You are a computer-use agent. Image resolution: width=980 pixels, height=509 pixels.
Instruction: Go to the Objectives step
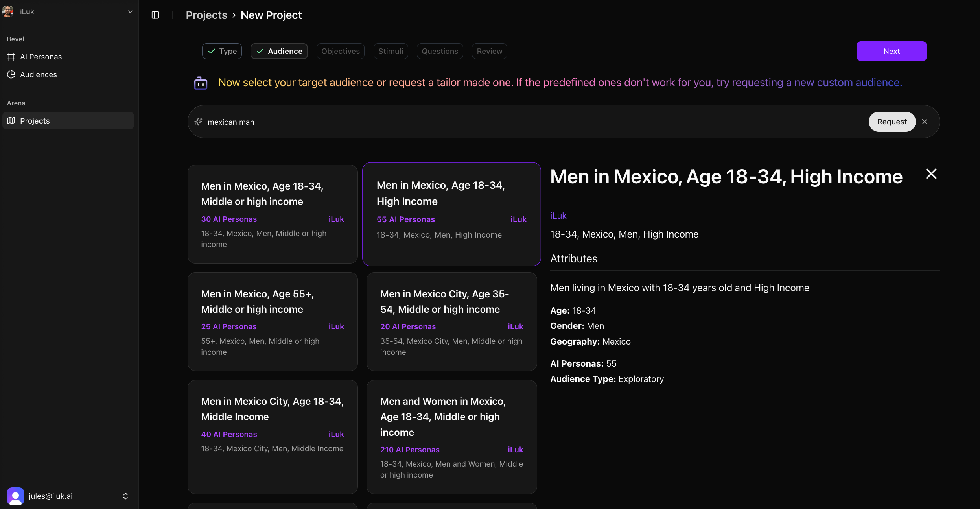pyautogui.click(x=340, y=51)
